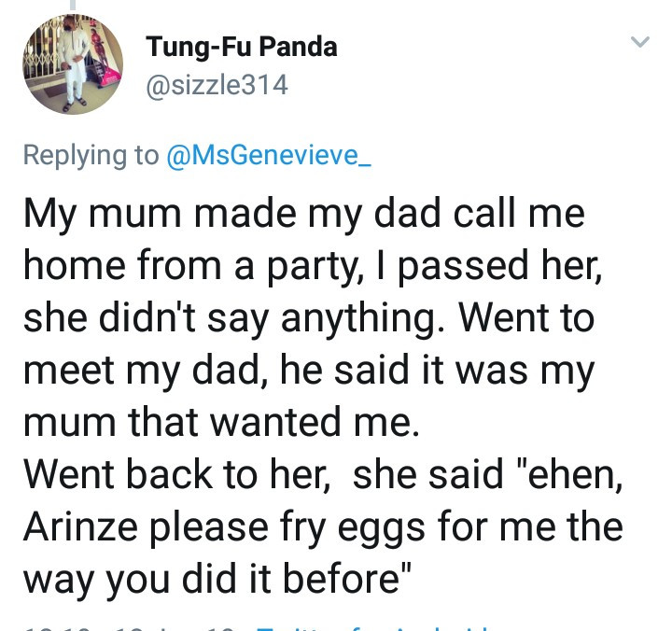Tap the reply thread connector line above avatar
This screenshot has width=672, height=631.
pyautogui.click(x=73, y=5)
